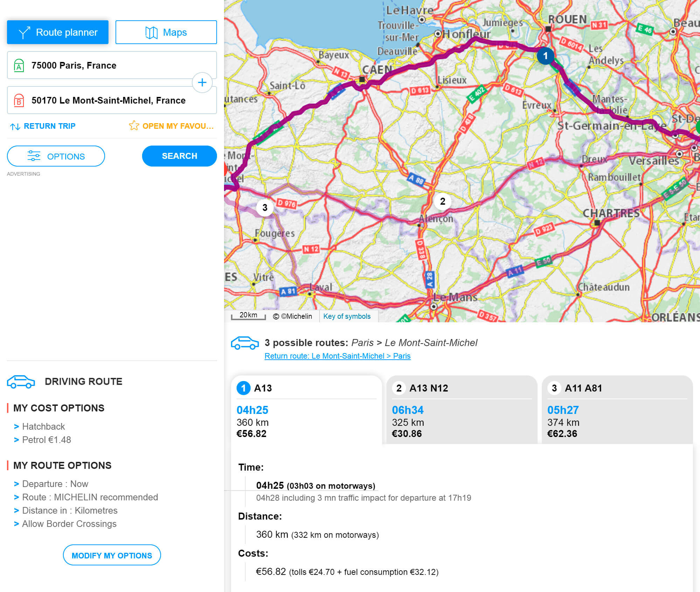Click the €62.36 cost on route 3
The width and height of the screenshot is (700, 592).
[562, 434]
